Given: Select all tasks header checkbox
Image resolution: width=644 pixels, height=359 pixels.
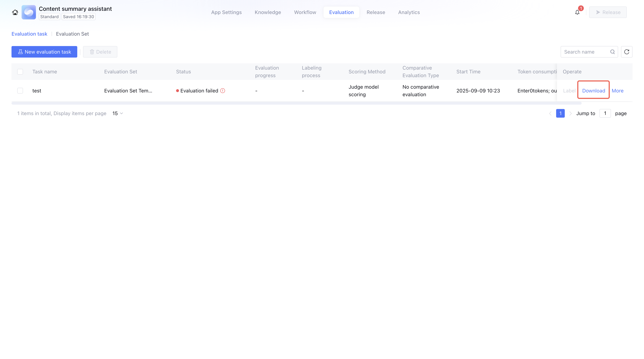Looking at the screenshot, I should click(x=20, y=72).
